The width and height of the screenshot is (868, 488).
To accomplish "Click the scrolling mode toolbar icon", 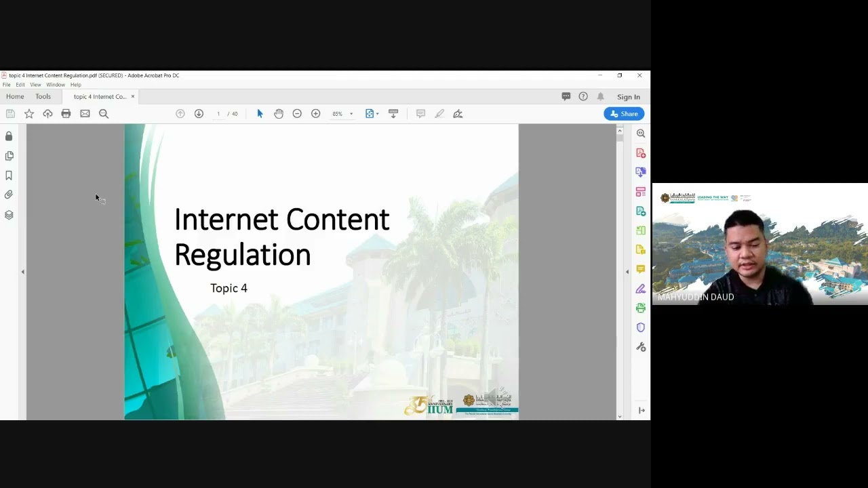I will tap(393, 114).
